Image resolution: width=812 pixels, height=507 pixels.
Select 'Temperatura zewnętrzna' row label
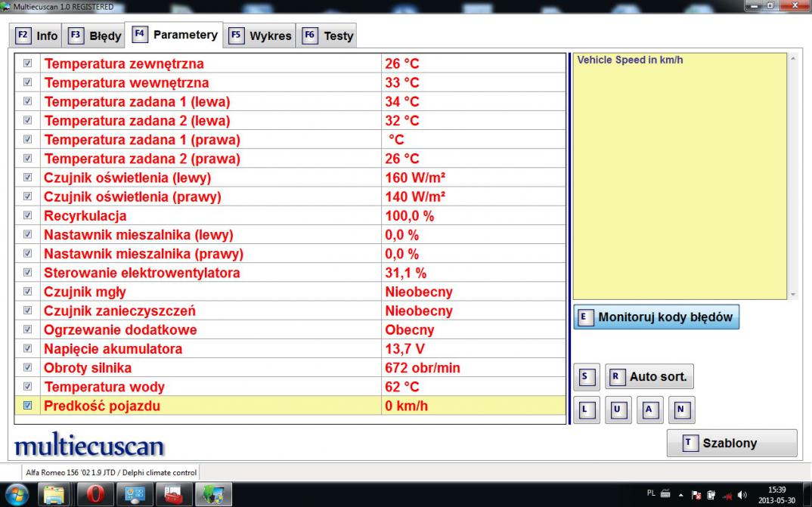tap(124, 63)
